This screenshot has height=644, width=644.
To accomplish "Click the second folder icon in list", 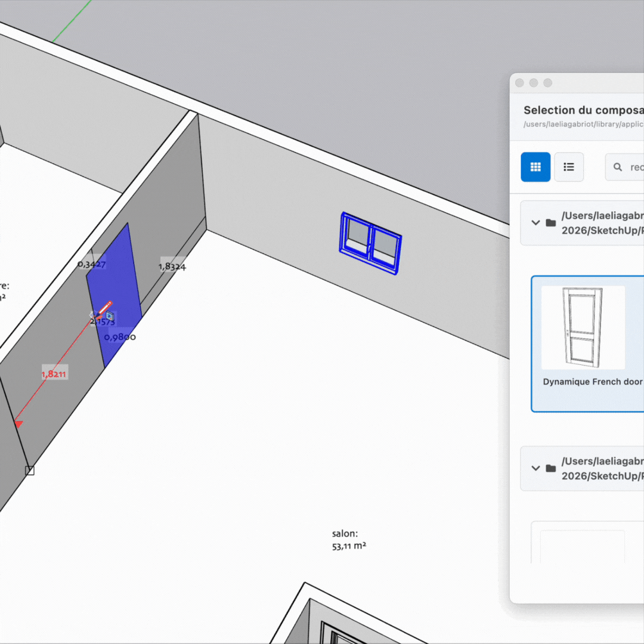I will [x=551, y=468].
